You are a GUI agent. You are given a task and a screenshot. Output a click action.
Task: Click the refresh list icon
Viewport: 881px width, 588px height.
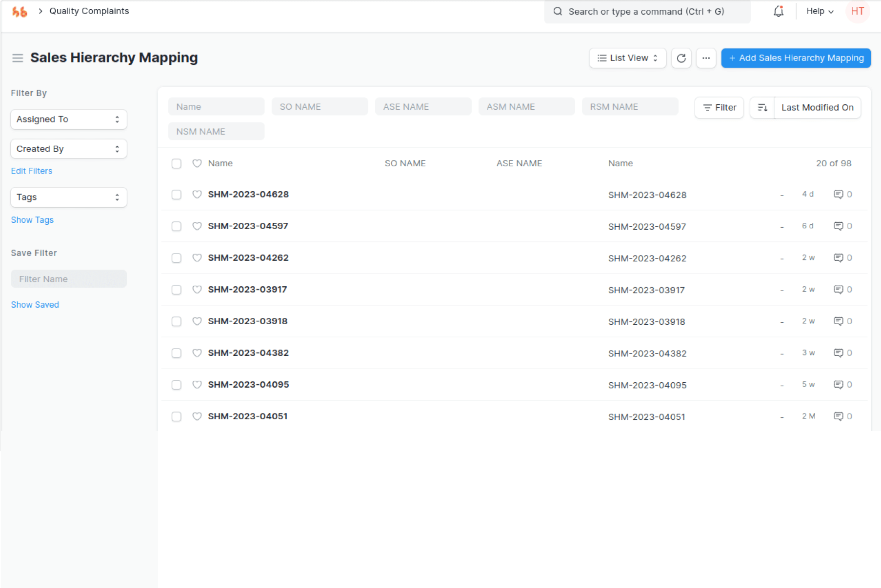point(681,58)
